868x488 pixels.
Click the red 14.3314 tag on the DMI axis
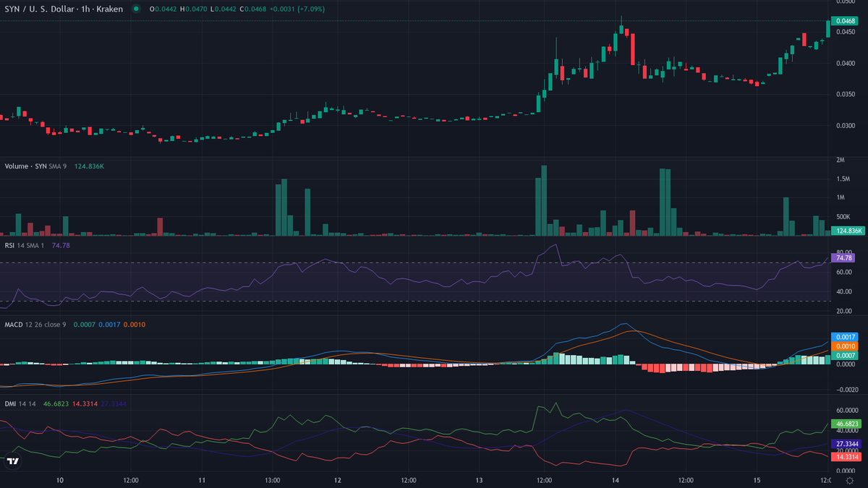(846, 457)
